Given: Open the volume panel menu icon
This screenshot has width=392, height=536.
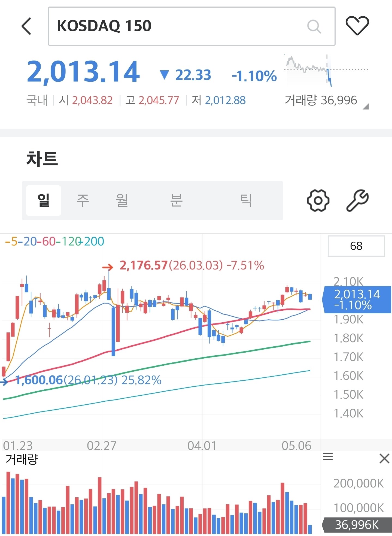Looking at the screenshot, I should (328, 456).
